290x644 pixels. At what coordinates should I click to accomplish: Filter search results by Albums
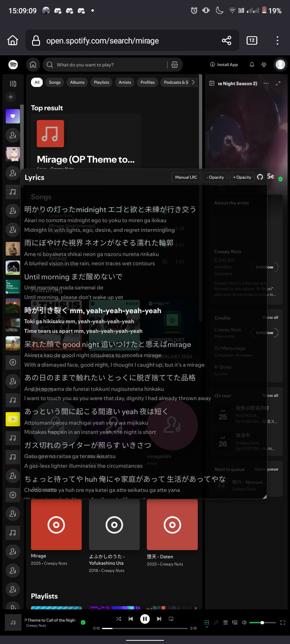tap(77, 82)
